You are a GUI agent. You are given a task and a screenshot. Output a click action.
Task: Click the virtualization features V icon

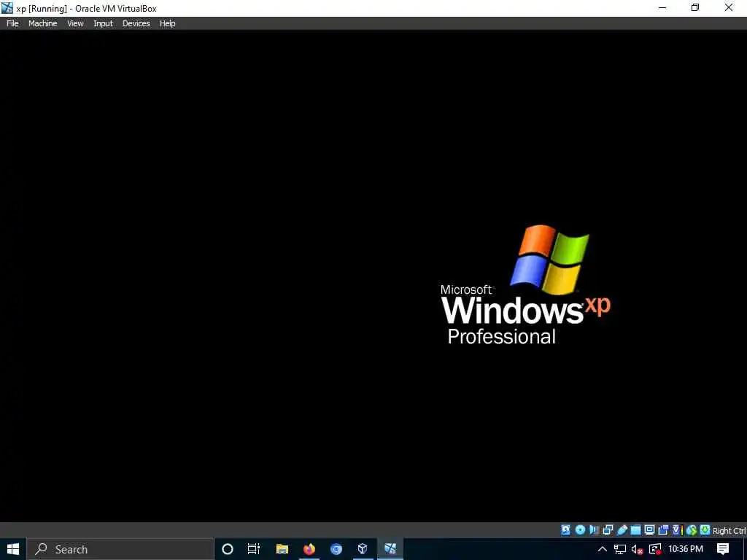pyautogui.click(x=677, y=530)
